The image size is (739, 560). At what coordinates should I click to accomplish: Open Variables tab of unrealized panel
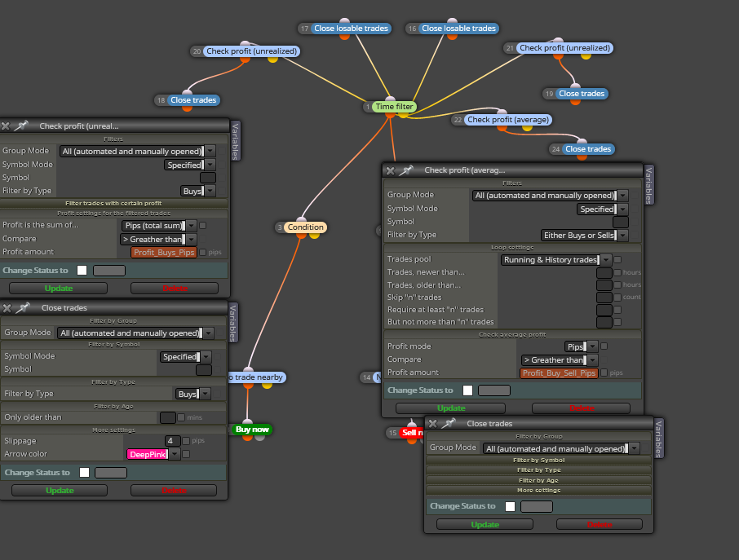(x=235, y=141)
